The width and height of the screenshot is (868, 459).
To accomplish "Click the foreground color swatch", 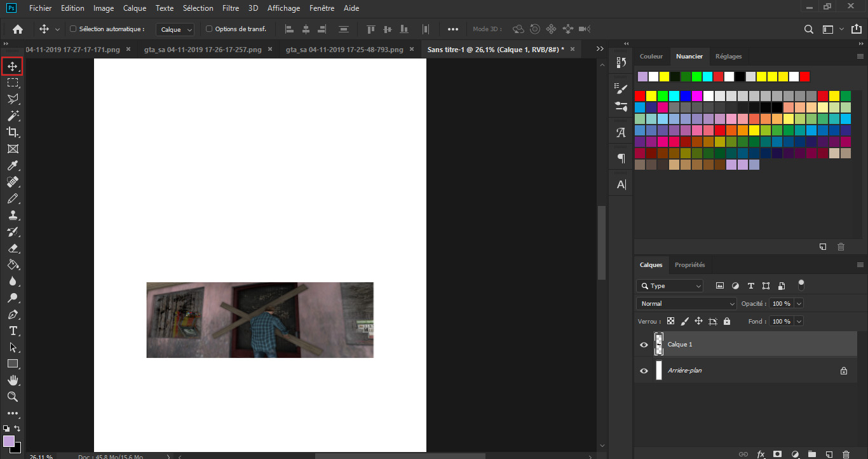I will (9, 441).
